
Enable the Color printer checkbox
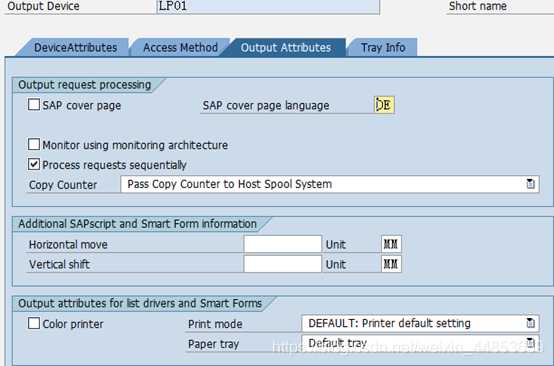click(x=34, y=323)
